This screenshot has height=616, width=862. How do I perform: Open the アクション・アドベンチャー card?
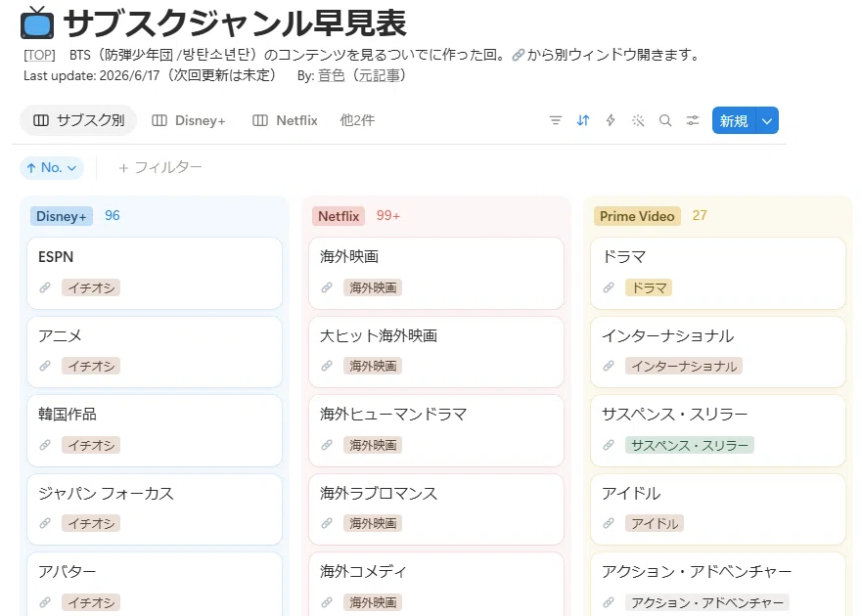click(718, 584)
